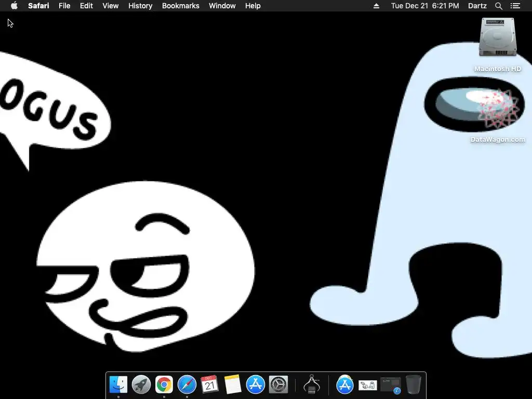Open Spotlight search magnifier
This screenshot has height=399, width=532.
point(498,6)
